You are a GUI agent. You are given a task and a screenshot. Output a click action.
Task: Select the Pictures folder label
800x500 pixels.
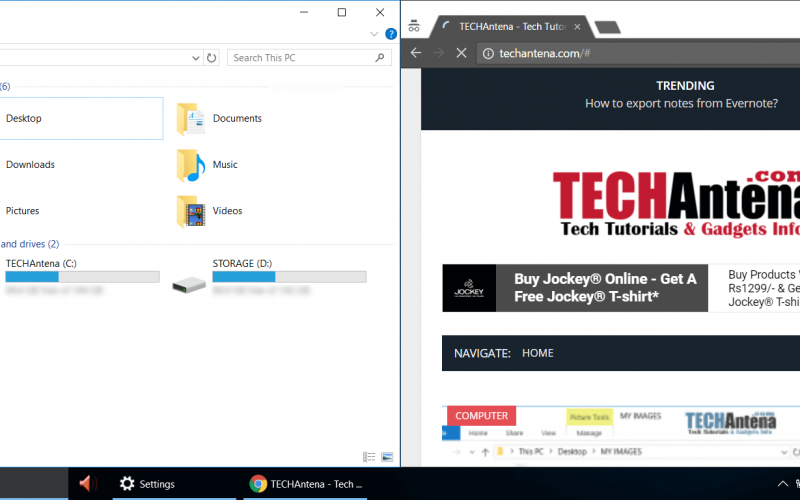(x=22, y=211)
